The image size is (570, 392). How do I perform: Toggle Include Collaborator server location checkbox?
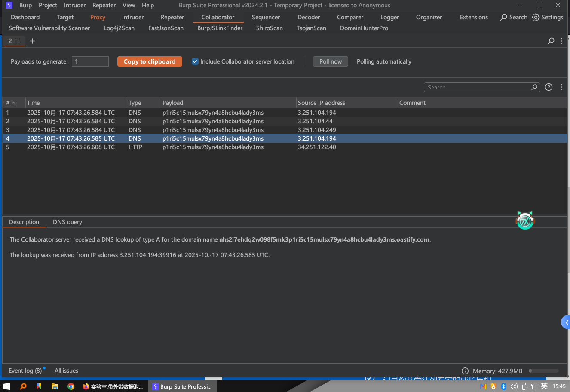point(195,61)
